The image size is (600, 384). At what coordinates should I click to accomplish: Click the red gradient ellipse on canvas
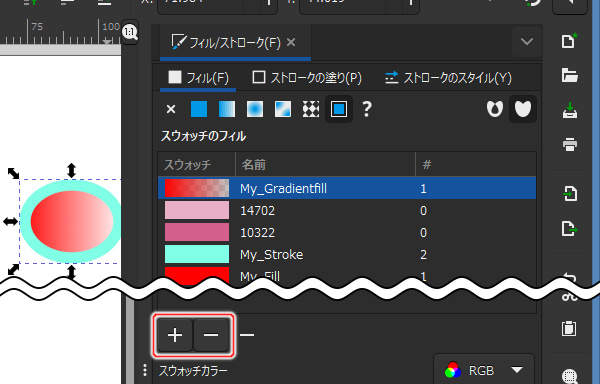72,221
